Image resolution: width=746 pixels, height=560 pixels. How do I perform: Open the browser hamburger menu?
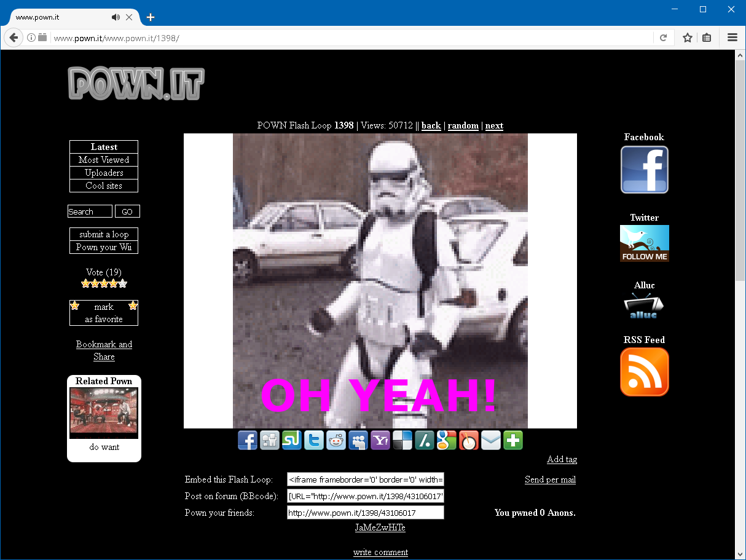[x=732, y=38]
